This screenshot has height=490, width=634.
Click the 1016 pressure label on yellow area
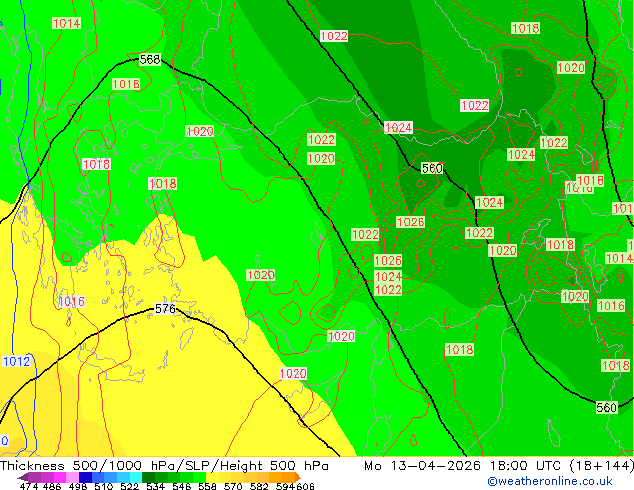point(72,301)
